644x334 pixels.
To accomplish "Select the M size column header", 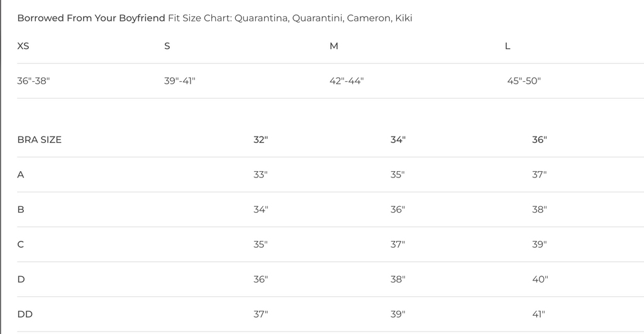I will click(x=334, y=46).
